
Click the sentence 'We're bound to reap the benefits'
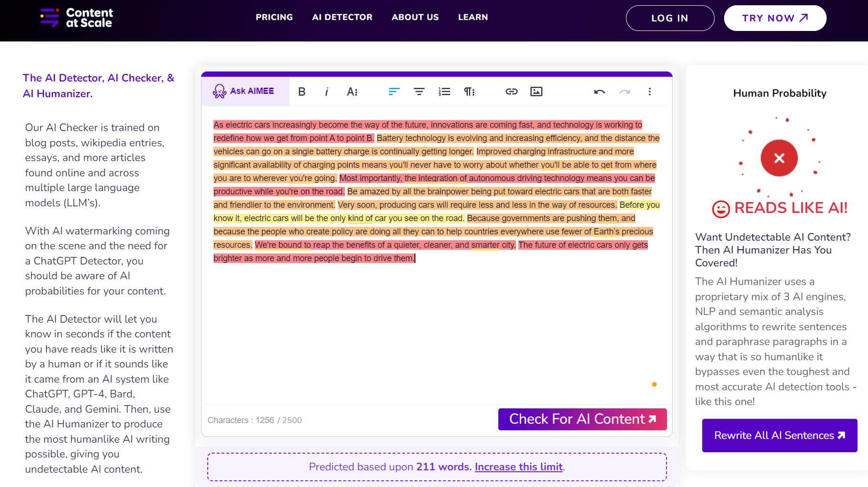[385, 245]
